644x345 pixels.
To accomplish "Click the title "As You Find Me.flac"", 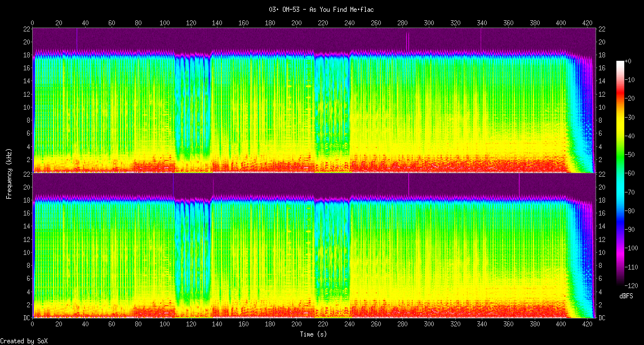I will (x=321, y=10).
